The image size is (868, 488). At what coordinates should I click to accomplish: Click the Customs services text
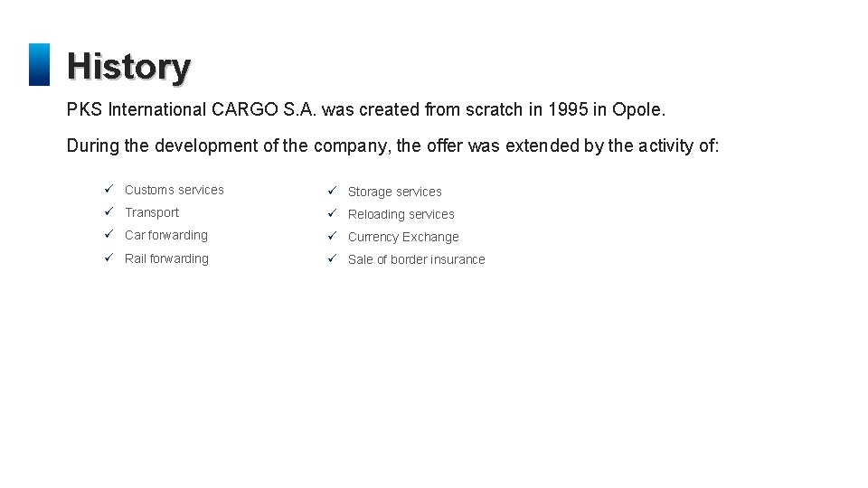tap(175, 190)
